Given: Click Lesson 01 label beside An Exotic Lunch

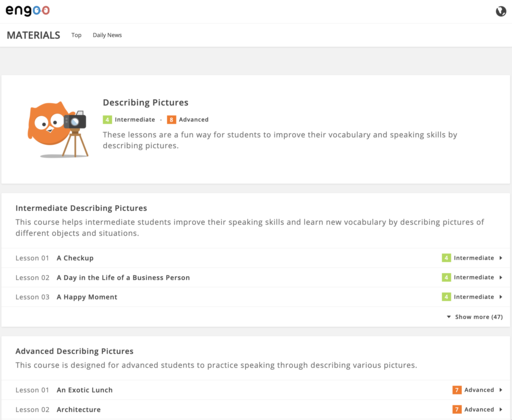Looking at the screenshot, I should [x=32, y=390].
